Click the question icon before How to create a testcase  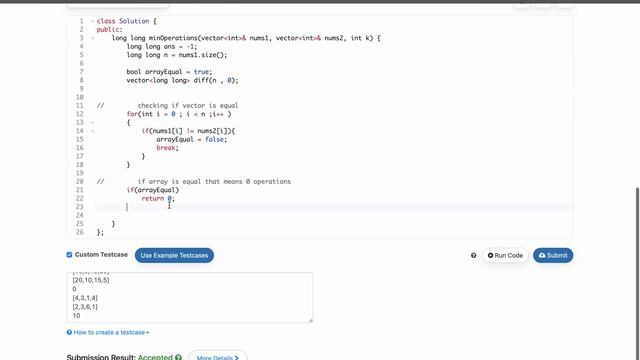(x=69, y=332)
